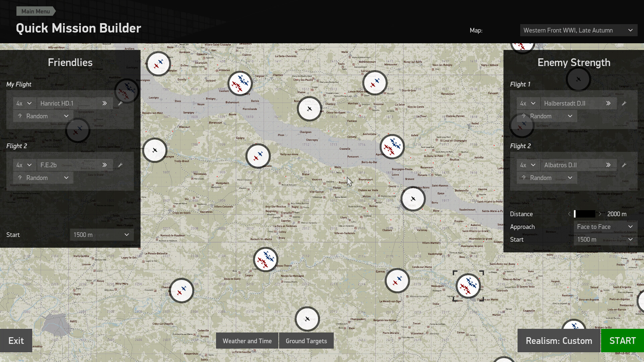644x362 pixels.
Task: Click the Distance slider near 2000 m
Action: click(585, 214)
